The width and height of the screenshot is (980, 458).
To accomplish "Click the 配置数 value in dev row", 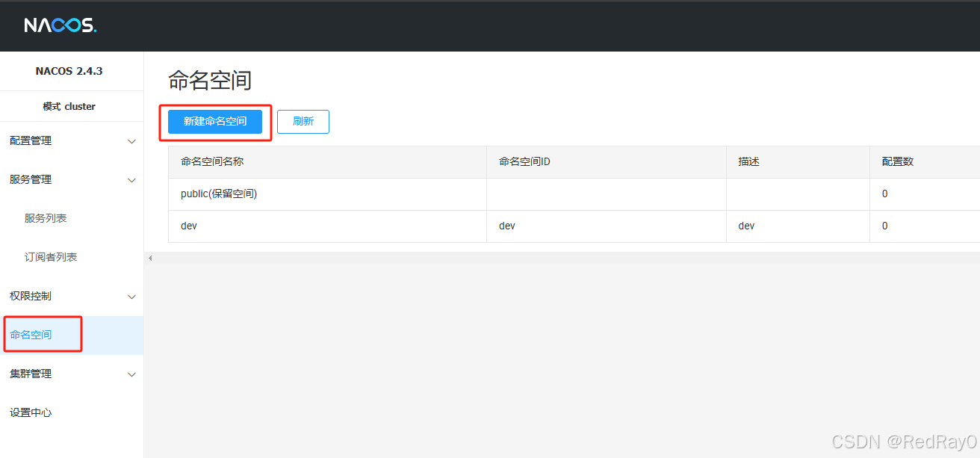I will (x=885, y=226).
